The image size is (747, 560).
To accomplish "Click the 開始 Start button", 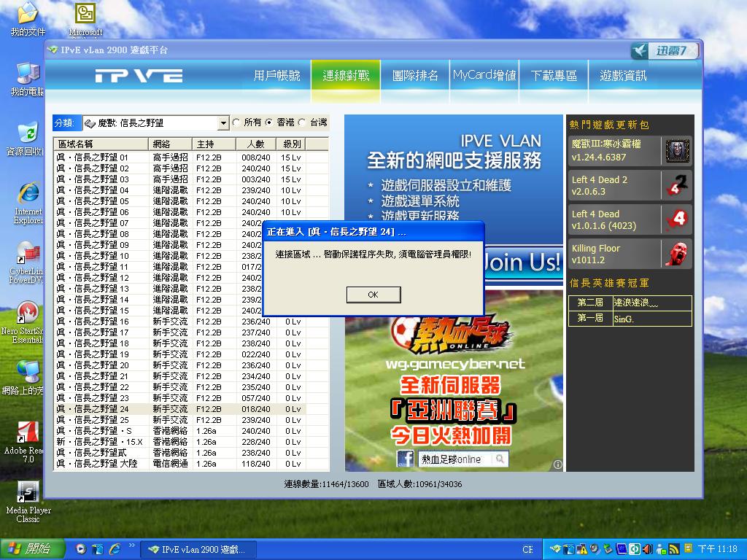I will (x=28, y=549).
